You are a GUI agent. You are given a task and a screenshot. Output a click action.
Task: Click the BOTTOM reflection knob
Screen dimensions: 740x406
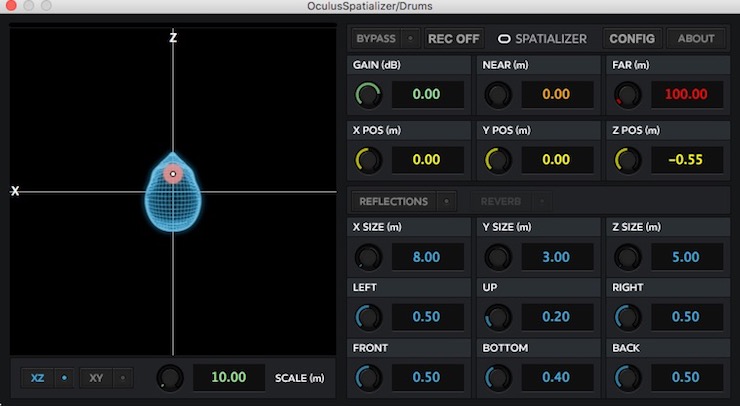(498, 377)
